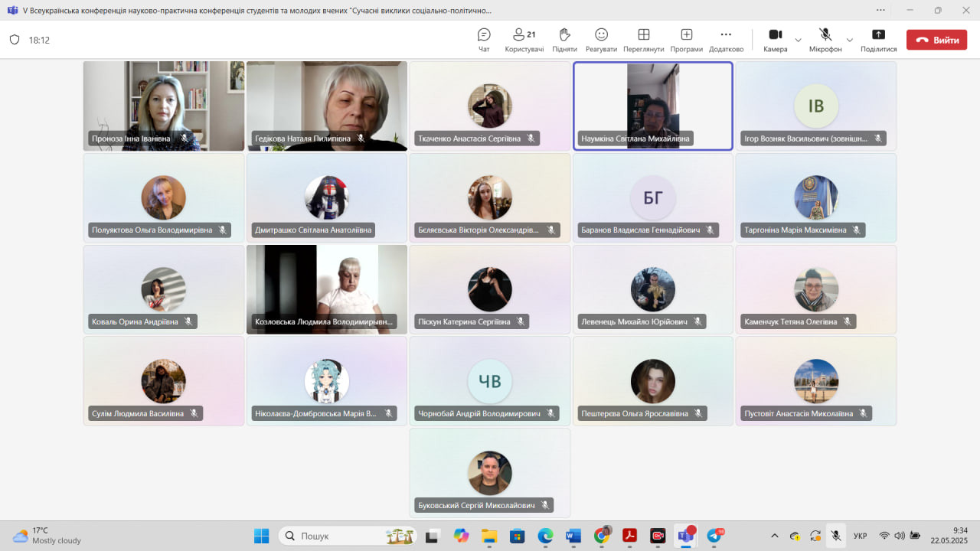The height and width of the screenshot is (551, 980).
Task: Open the Додатково more actions menu
Action: tap(726, 40)
